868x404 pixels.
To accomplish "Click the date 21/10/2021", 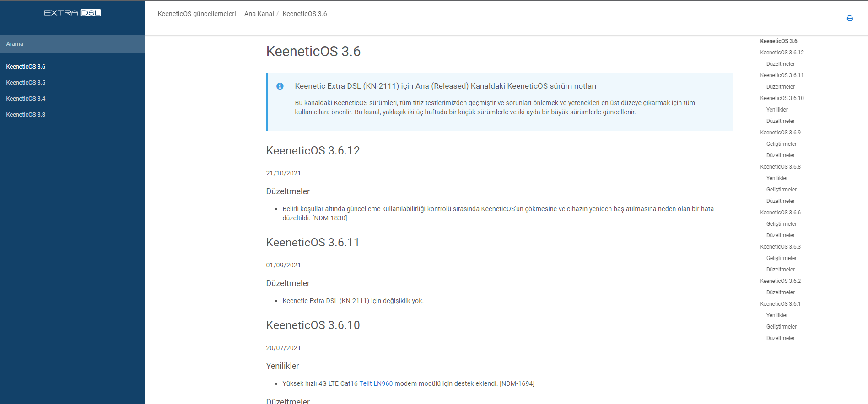I will pos(283,173).
